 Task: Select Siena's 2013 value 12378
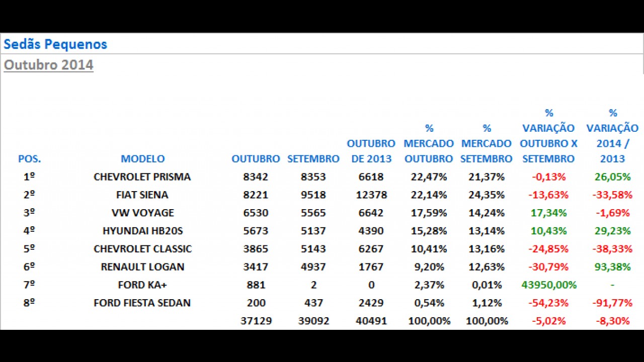[371, 195]
